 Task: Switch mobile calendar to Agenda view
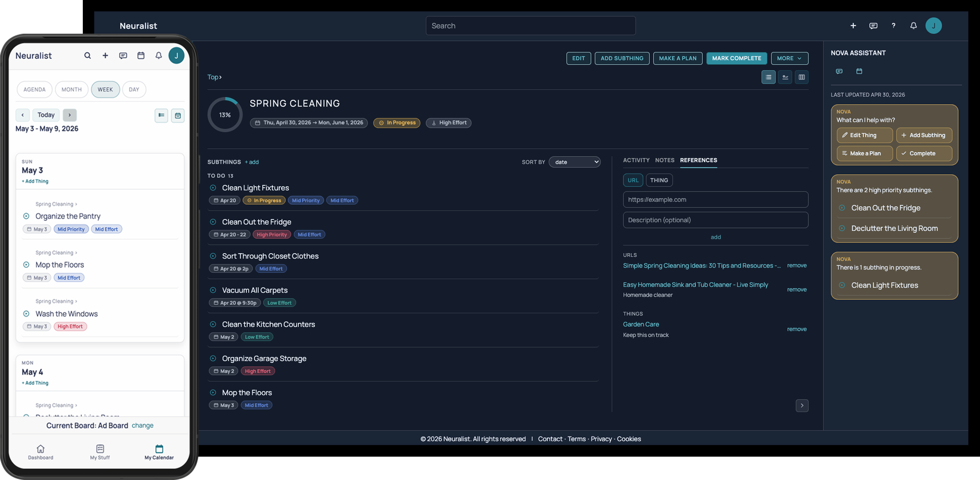tap(34, 90)
